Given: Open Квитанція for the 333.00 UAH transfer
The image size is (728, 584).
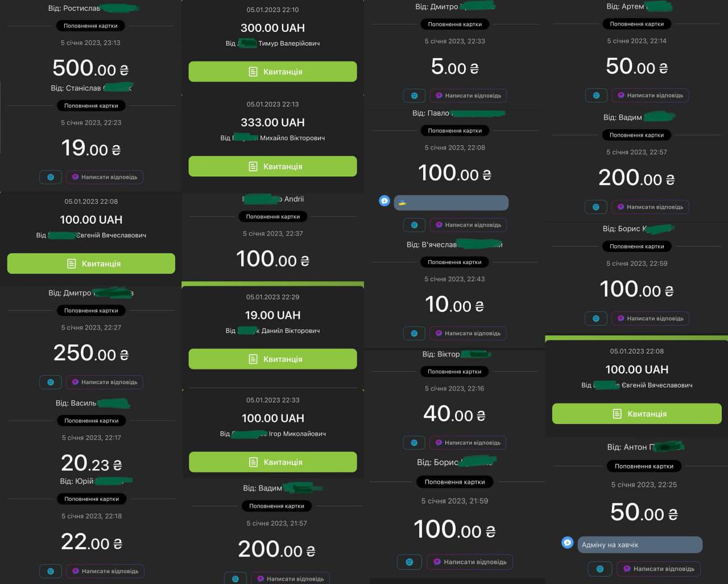Looking at the screenshot, I should pyautogui.click(x=273, y=166).
